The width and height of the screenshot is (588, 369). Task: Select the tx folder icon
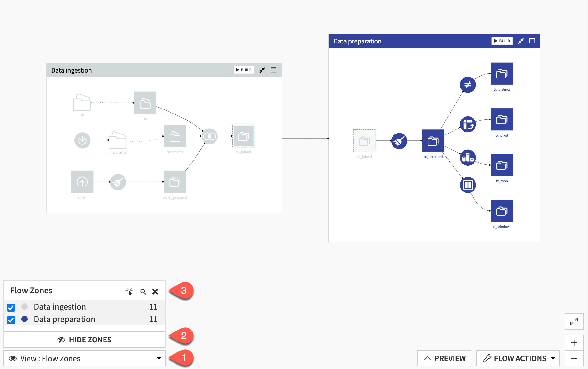click(82, 102)
